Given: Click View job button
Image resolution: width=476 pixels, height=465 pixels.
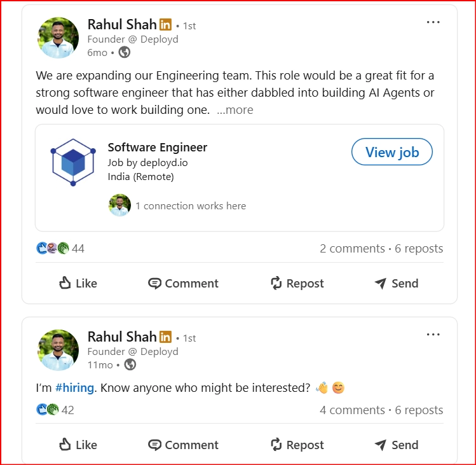Looking at the screenshot, I should point(391,152).
